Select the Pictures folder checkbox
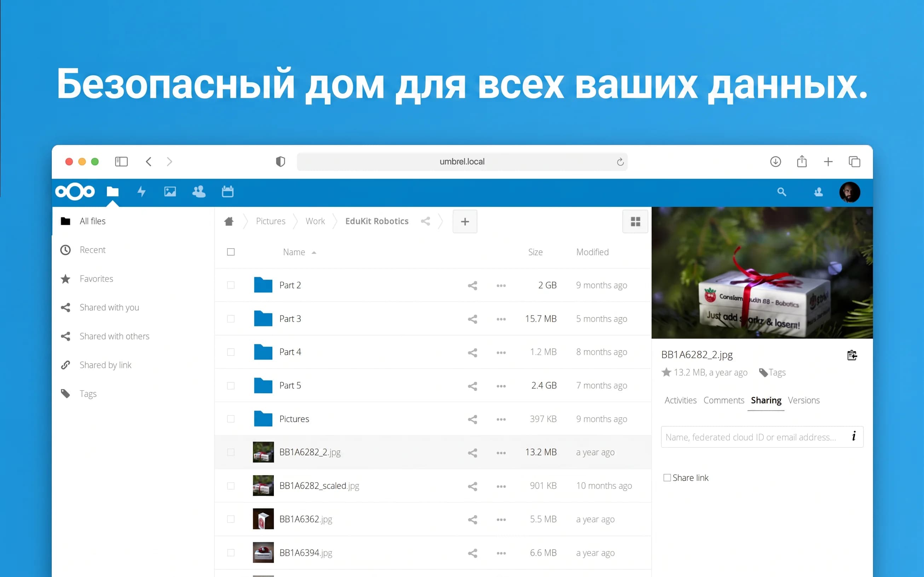This screenshot has width=924, height=577. click(x=231, y=419)
